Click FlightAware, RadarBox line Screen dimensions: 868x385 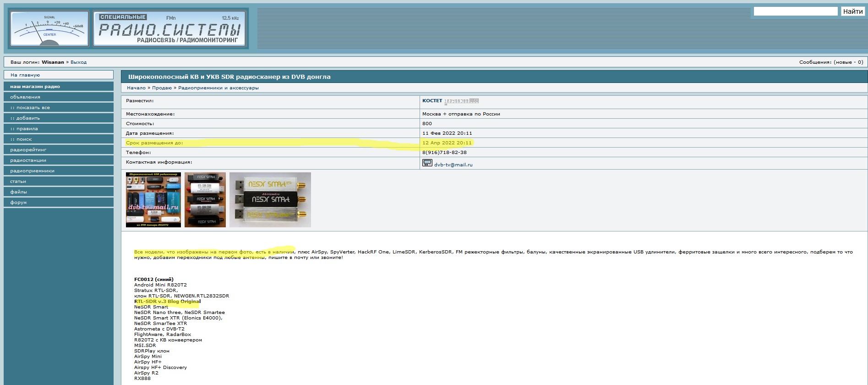click(163, 335)
